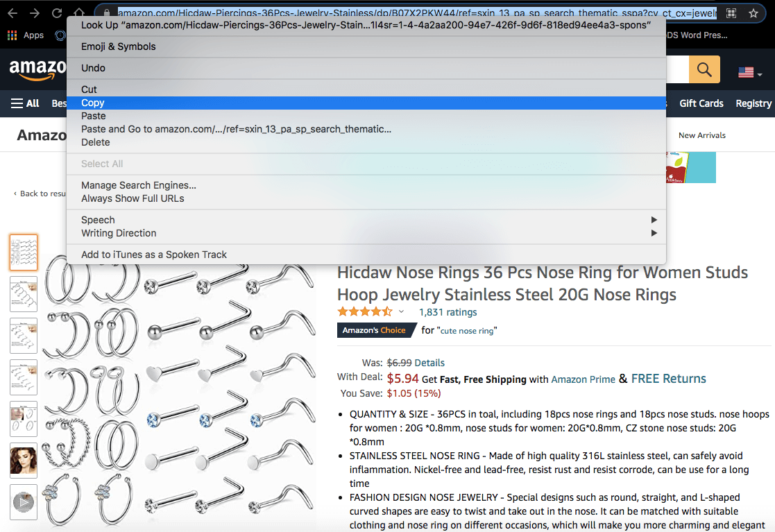This screenshot has height=532, width=775.
Task: Select the first nose ring thumbnail
Action: click(23, 252)
